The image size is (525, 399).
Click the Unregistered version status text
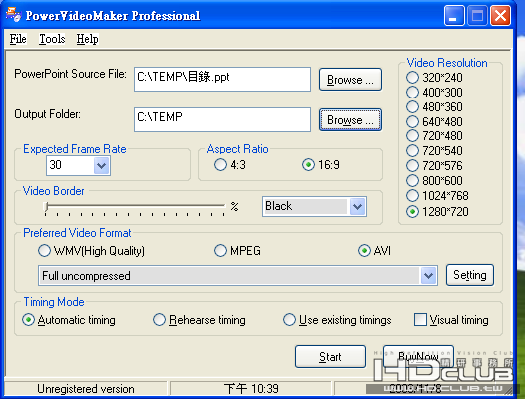(86, 389)
